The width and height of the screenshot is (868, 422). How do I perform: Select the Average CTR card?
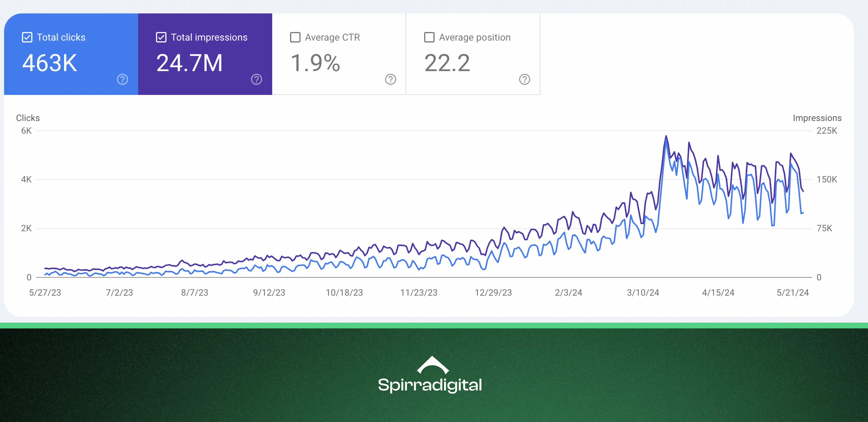tap(339, 54)
